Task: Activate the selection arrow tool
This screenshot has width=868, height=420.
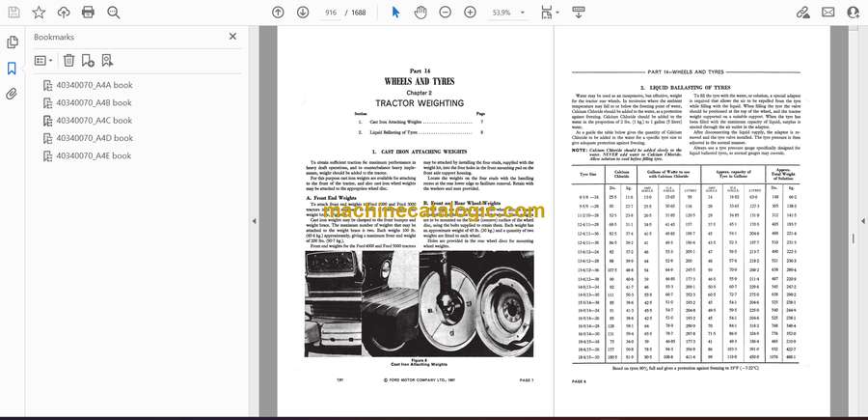Action: coord(395,13)
